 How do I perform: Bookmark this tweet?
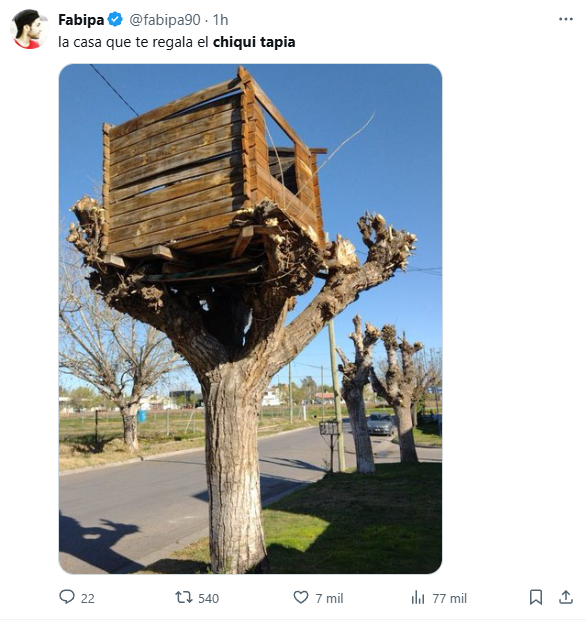pos(536,597)
